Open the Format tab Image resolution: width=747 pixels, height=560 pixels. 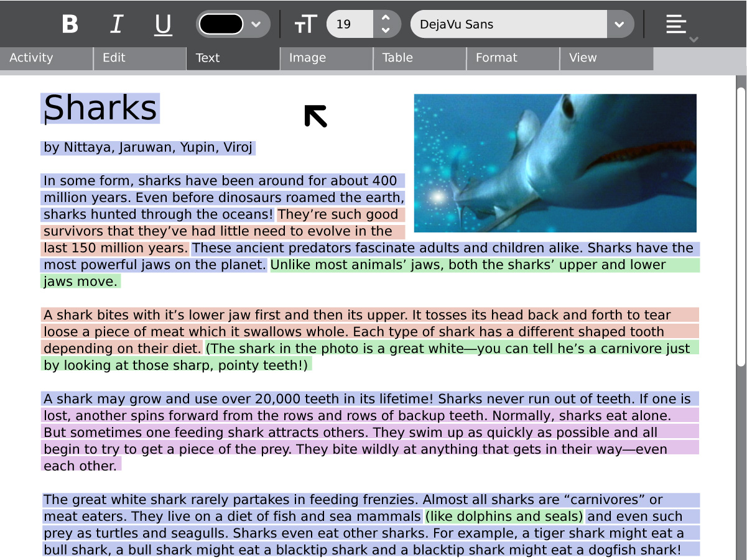pyautogui.click(x=513, y=58)
